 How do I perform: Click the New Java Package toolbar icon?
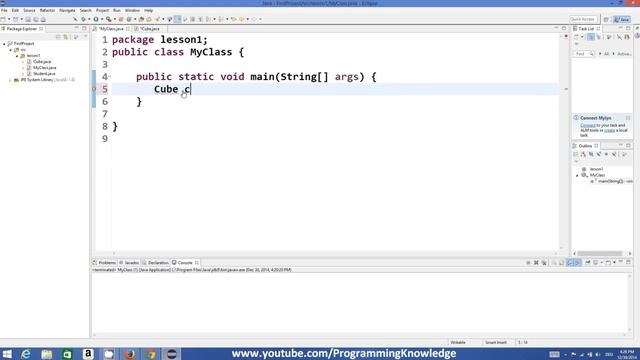click(x=121, y=19)
